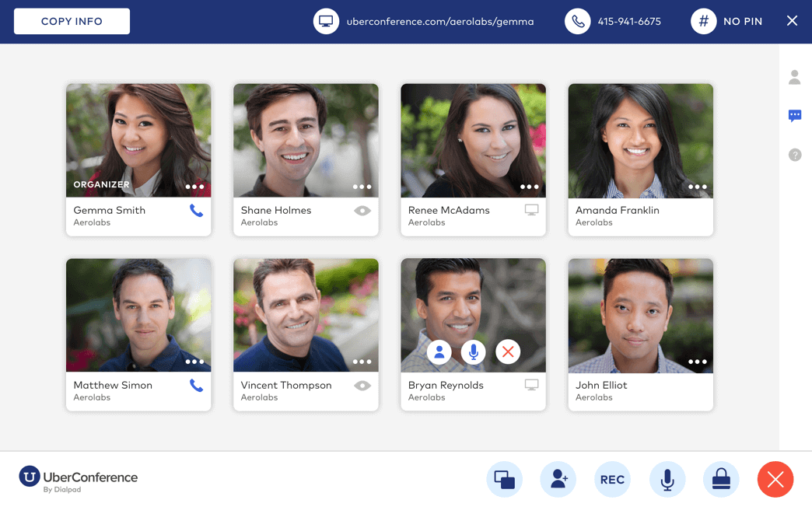
Task: Open the chat icon in sidebar
Action: (x=794, y=116)
